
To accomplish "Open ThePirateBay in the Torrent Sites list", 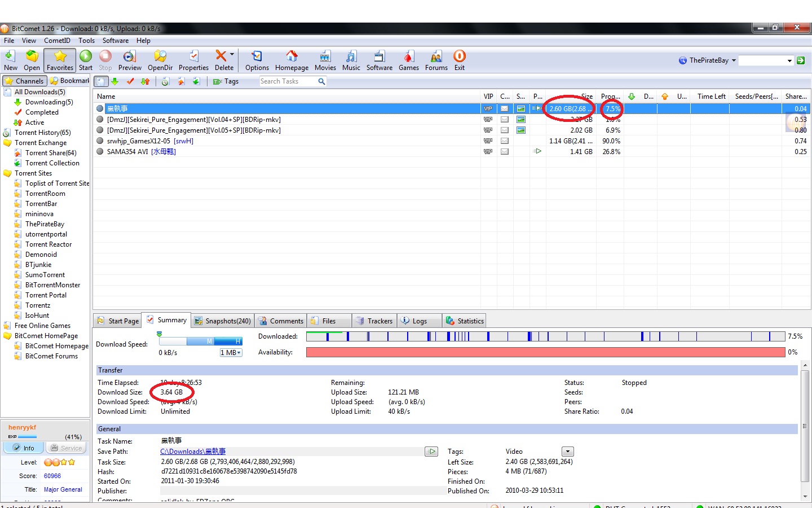I will pos(45,224).
